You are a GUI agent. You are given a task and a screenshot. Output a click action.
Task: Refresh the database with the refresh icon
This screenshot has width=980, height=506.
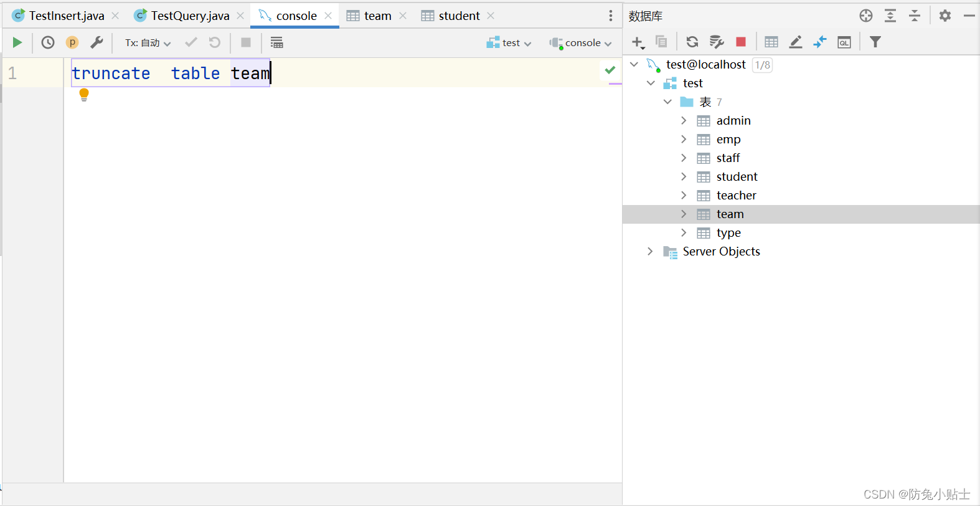tap(692, 42)
